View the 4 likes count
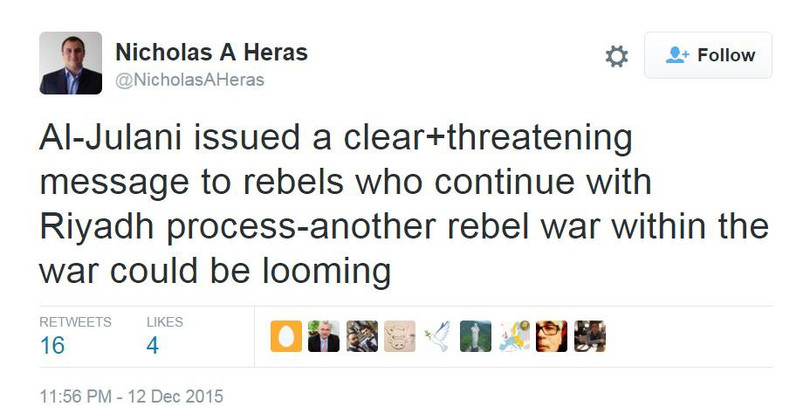Viewport: 810px width, 415px height. [x=153, y=347]
